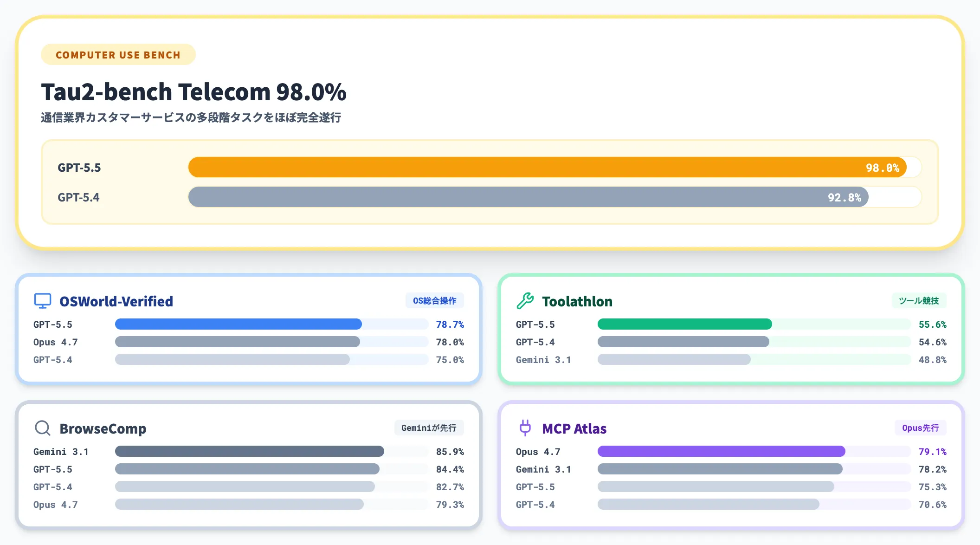
Task: Click the Gemini 3.1 bar in BrowseComp
Action: click(249, 451)
